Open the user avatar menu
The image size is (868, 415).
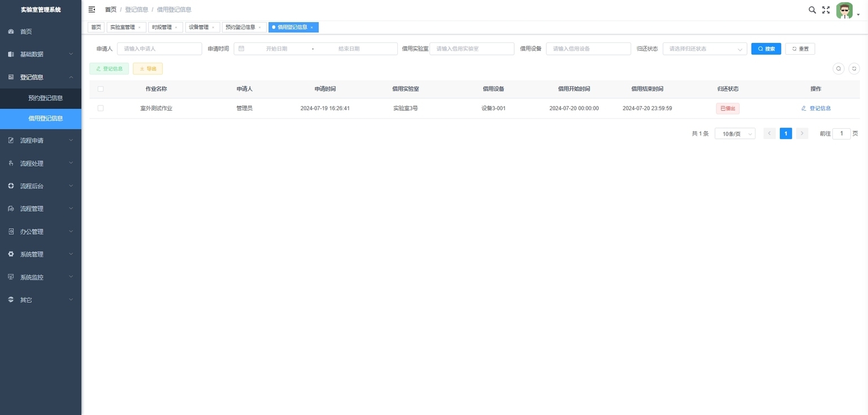(844, 10)
